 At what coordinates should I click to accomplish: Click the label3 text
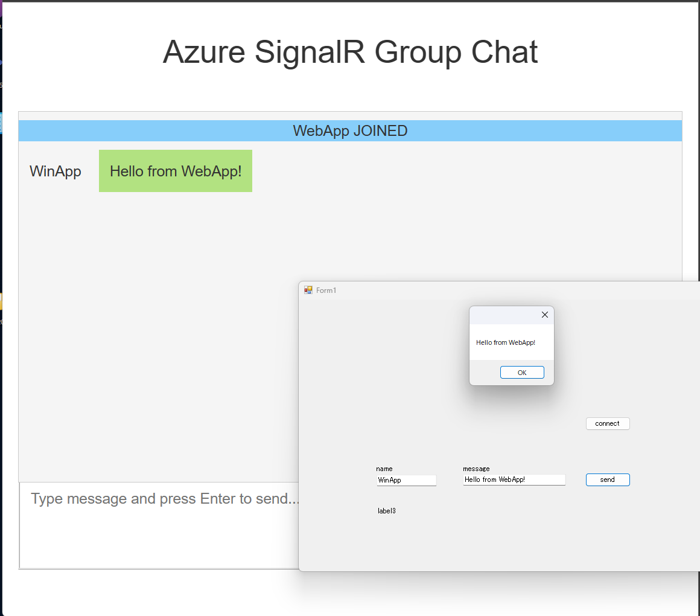pos(387,511)
